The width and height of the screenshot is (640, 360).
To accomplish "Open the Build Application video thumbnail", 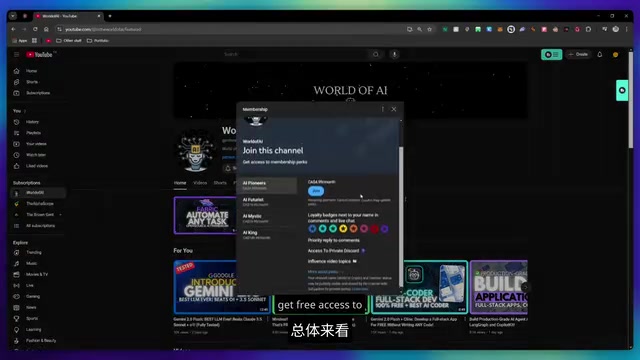I will click(x=499, y=287).
